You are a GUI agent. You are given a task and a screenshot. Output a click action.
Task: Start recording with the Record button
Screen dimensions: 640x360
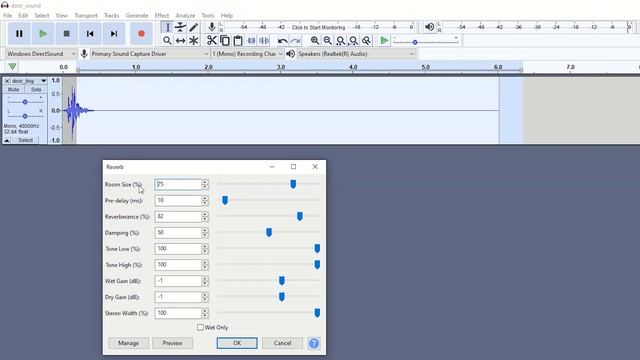[x=141, y=33]
